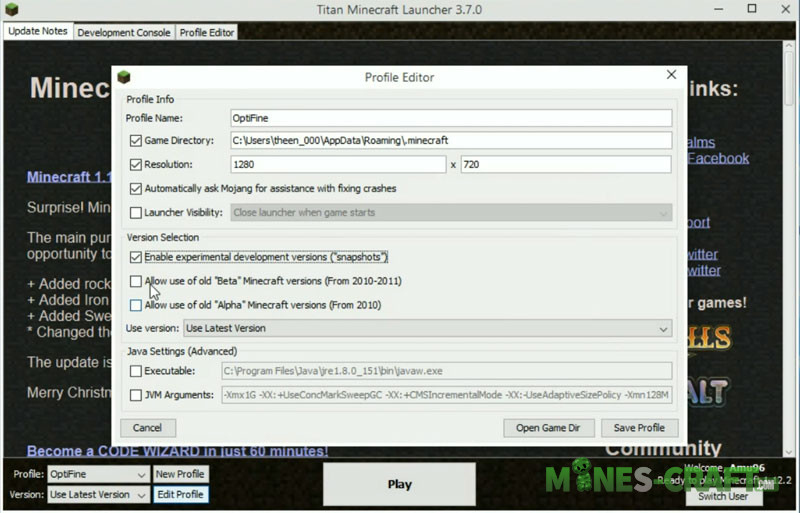The width and height of the screenshot is (800, 513).
Task: Click the Cancel button
Action: (x=148, y=428)
